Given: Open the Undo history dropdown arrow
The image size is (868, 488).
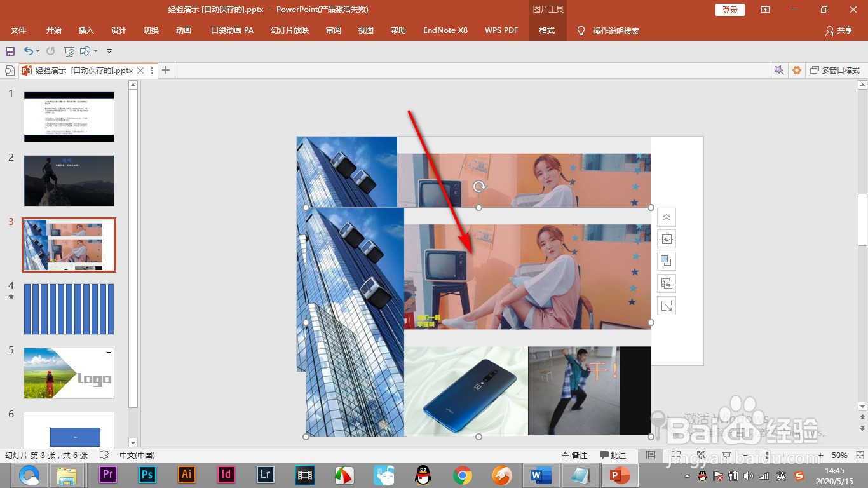Looking at the screenshot, I should click(37, 51).
